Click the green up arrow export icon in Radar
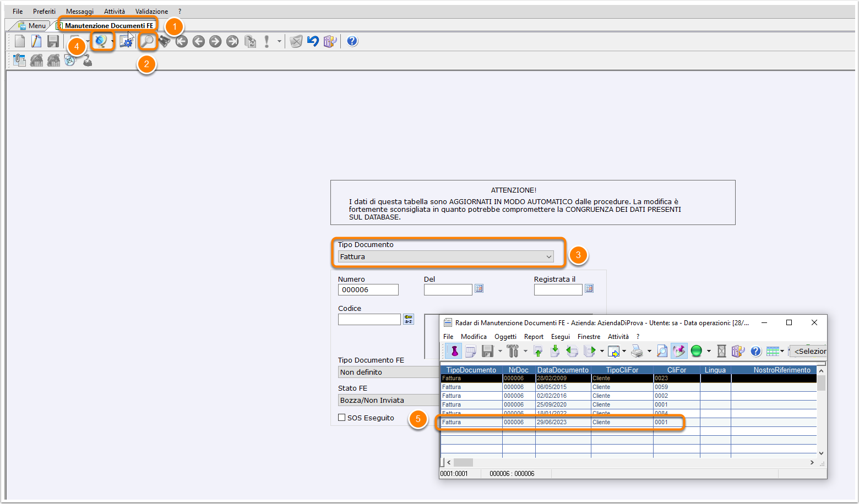This screenshot has height=504, width=859. click(538, 351)
